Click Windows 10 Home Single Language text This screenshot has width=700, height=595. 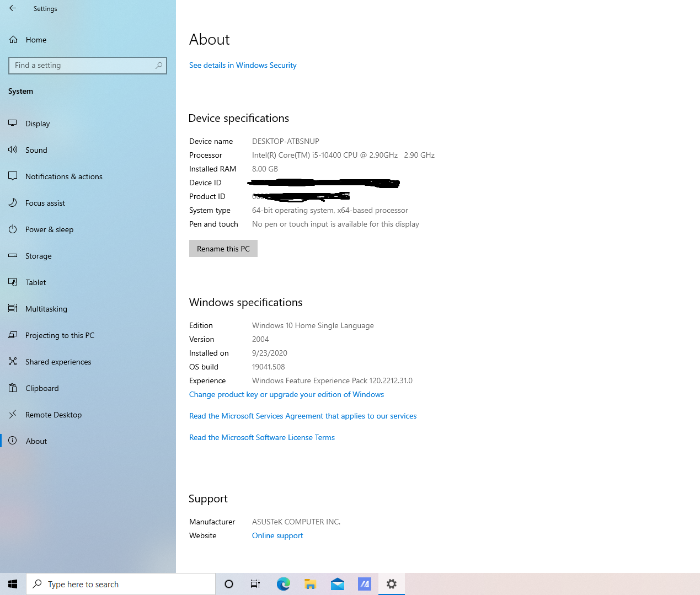(x=313, y=325)
